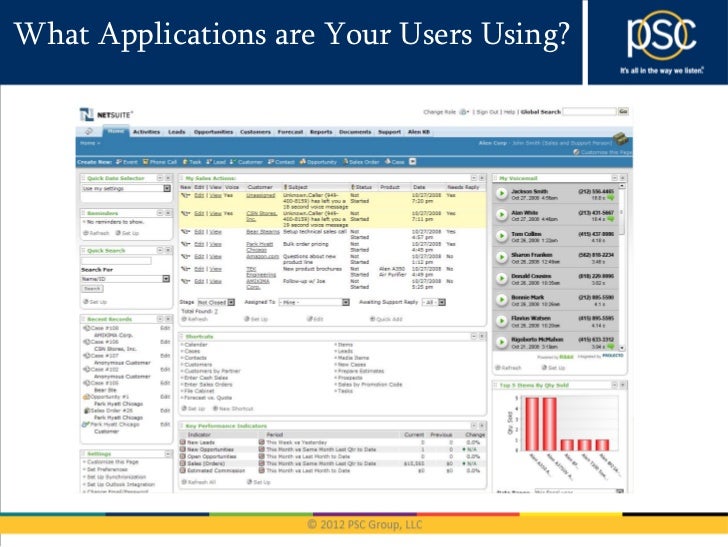Click the Change Role link
Viewport: 728px width, 547px height.
439,112
